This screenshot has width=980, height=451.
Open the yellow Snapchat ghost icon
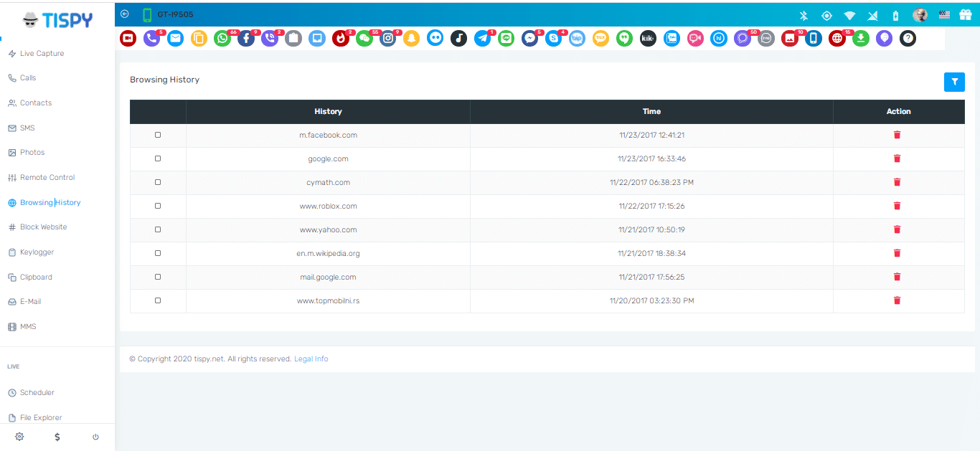coord(411,39)
